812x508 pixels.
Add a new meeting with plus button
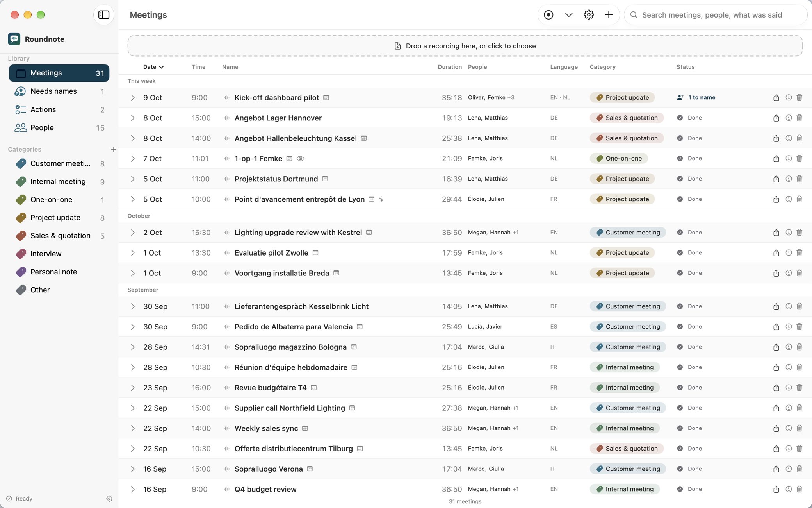(609, 15)
